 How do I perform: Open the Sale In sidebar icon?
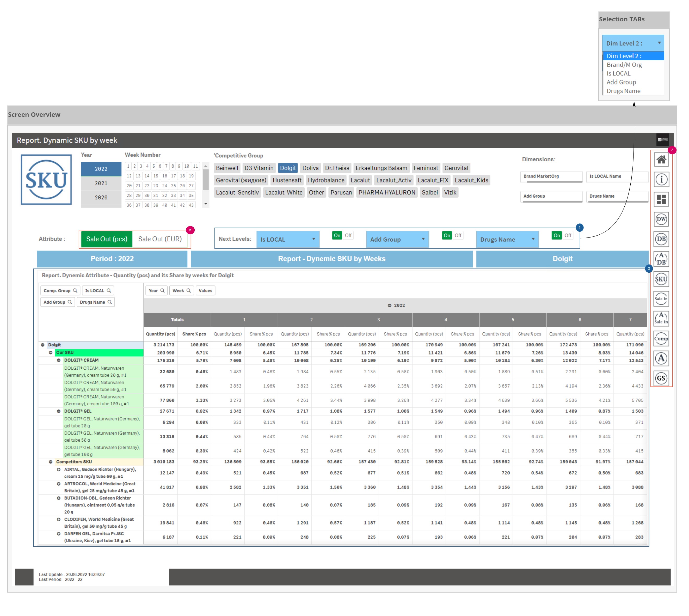[x=661, y=298]
